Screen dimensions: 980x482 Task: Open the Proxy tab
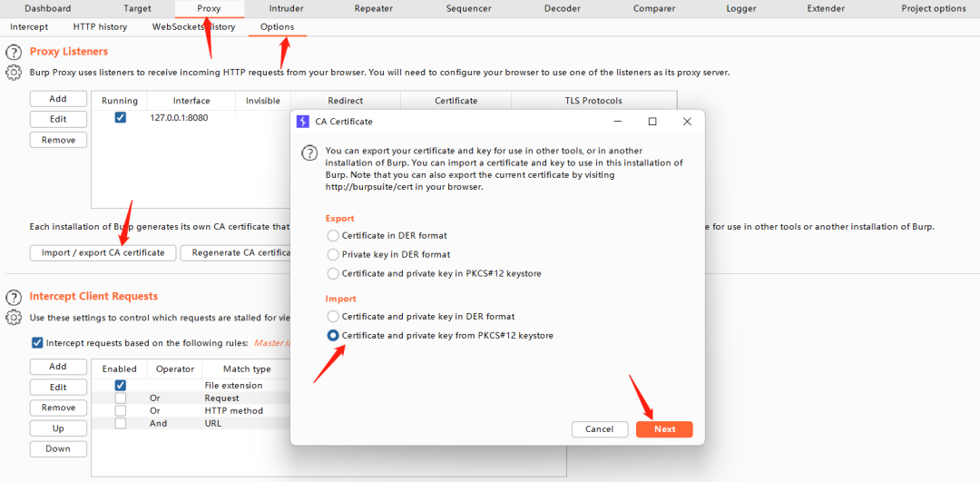click(x=209, y=9)
